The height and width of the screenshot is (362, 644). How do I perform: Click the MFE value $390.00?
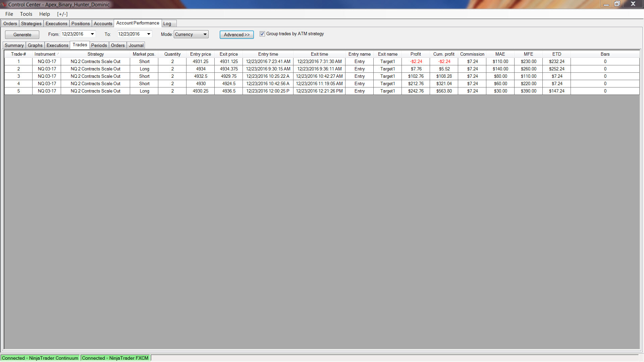tap(529, 91)
